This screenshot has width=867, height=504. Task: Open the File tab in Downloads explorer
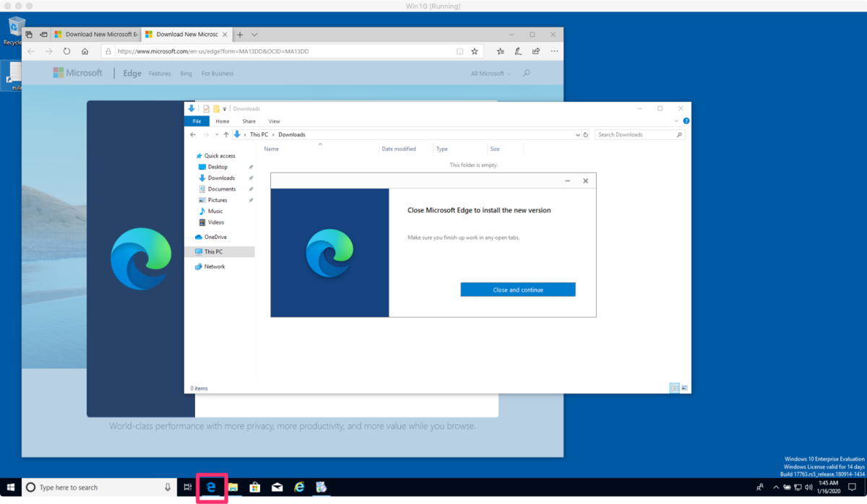[x=197, y=121]
